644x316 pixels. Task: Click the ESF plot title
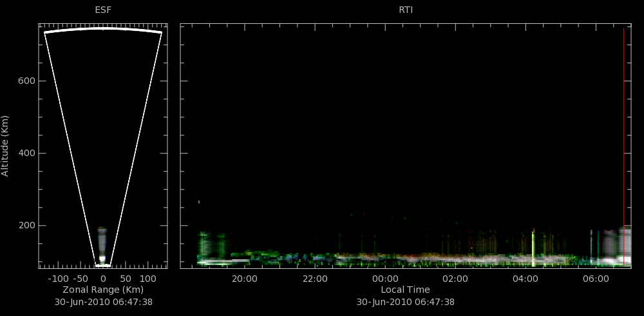click(x=103, y=10)
